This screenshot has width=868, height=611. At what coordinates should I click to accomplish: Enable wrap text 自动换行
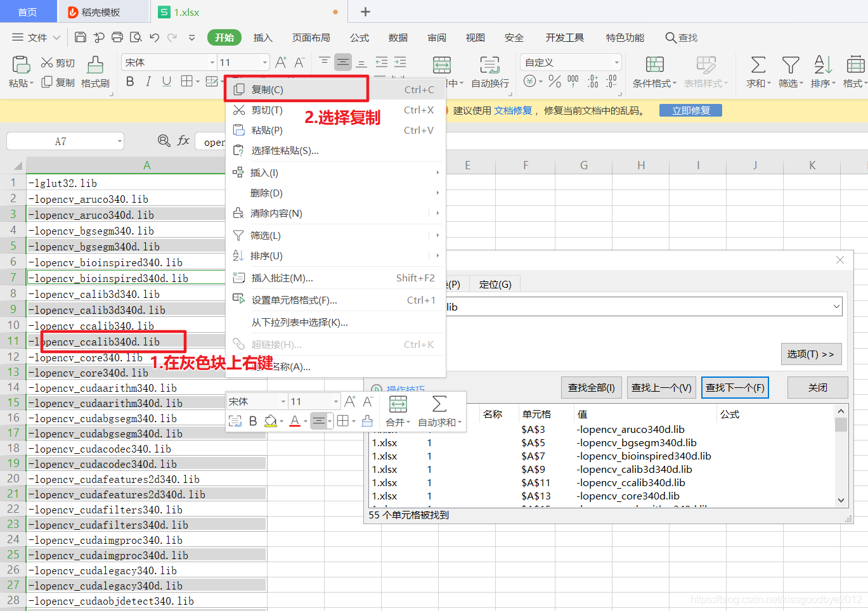(x=489, y=72)
